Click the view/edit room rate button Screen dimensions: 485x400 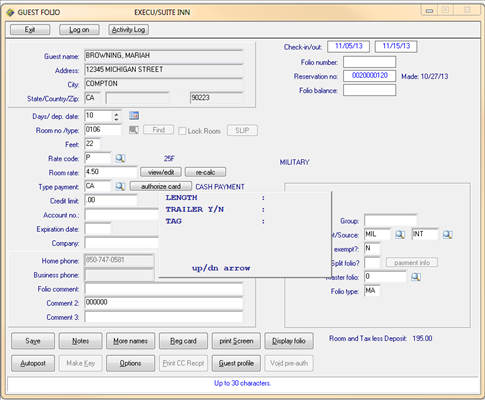click(x=161, y=172)
